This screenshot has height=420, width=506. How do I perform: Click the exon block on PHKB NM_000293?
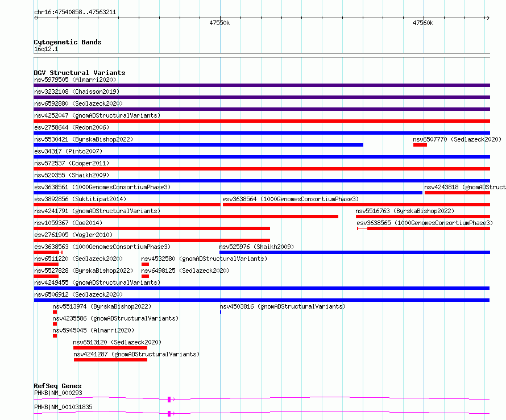169,400
